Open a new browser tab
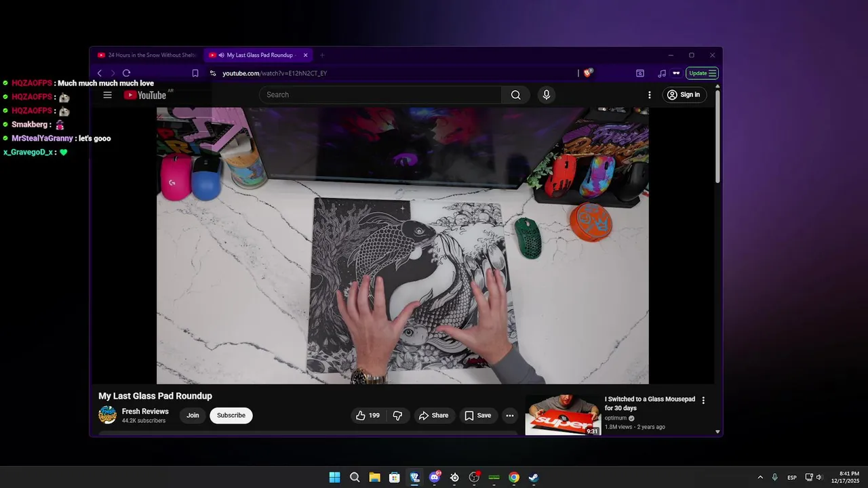The image size is (868, 488). [x=322, y=56]
